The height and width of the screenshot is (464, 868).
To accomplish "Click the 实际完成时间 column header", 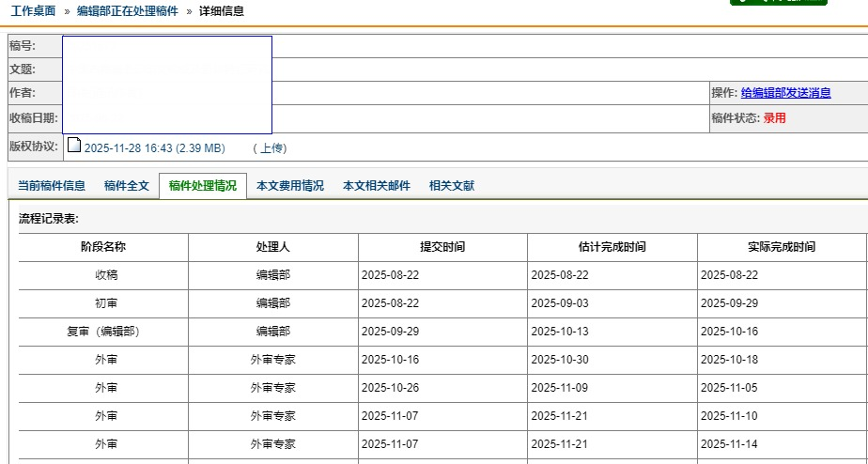I will tap(782, 247).
